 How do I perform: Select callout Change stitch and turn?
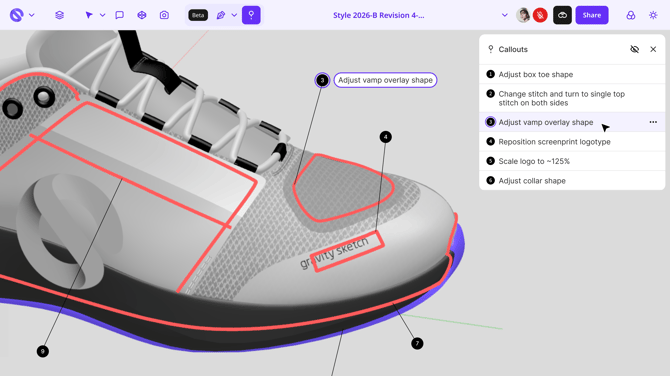pyautogui.click(x=572, y=98)
